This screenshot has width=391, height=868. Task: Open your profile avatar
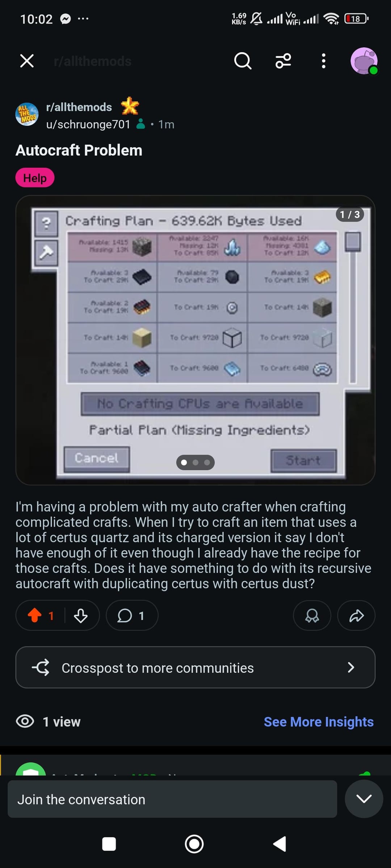[x=364, y=61]
